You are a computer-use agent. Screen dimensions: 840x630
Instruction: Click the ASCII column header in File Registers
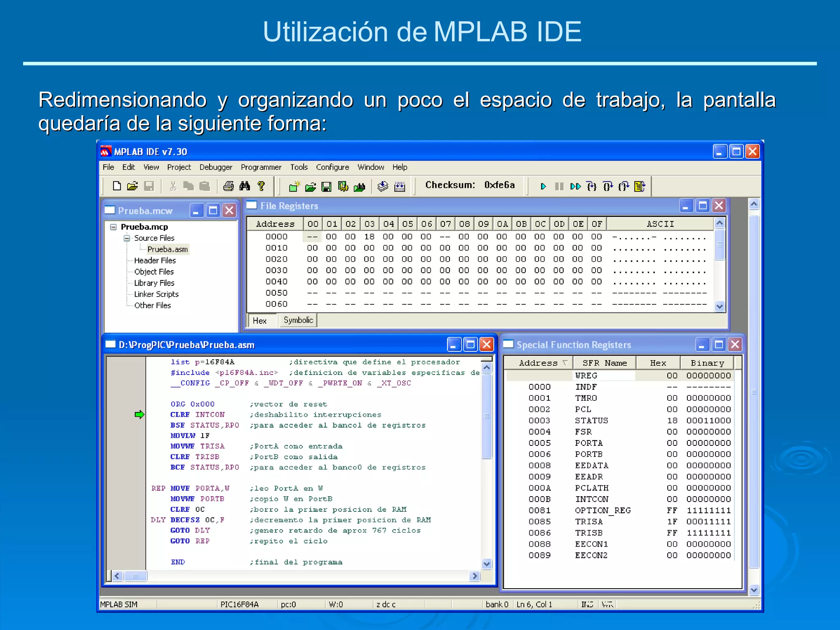[x=660, y=224]
